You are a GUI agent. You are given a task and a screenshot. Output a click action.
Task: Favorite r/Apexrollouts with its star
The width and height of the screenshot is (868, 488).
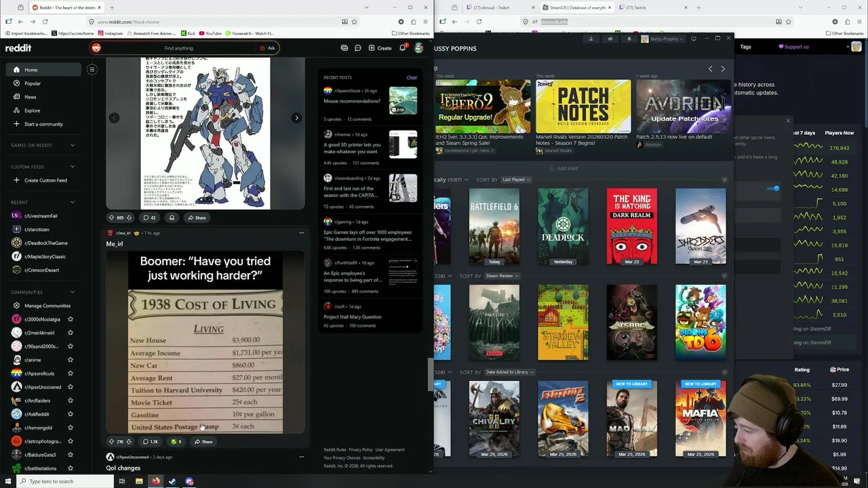[x=71, y=373]
